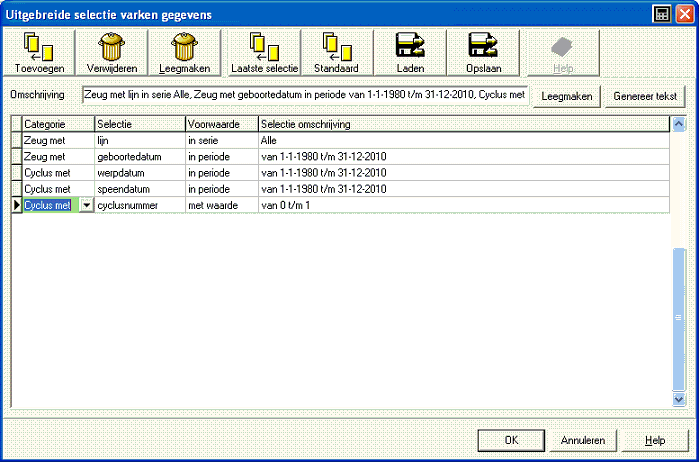Click the date range in the geboortedatum row
Viewport: 699px width, 462px height.
(464, 157)
